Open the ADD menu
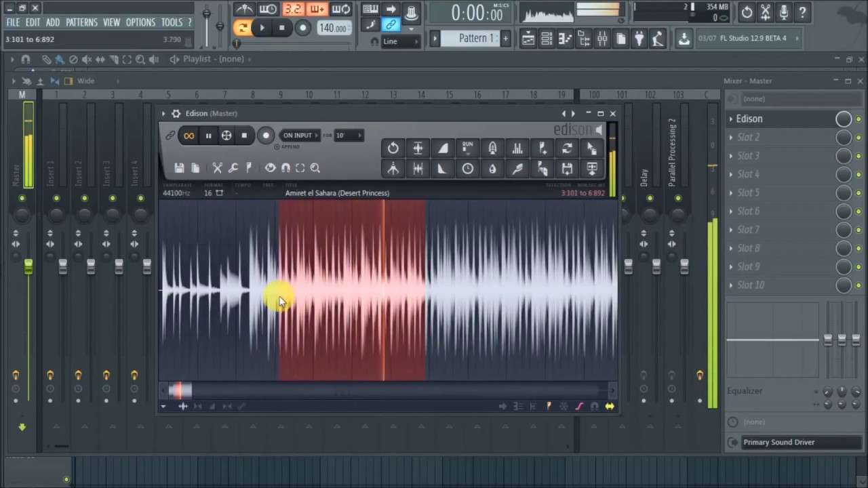Screen dimensions: 868x488 (52, 22)
